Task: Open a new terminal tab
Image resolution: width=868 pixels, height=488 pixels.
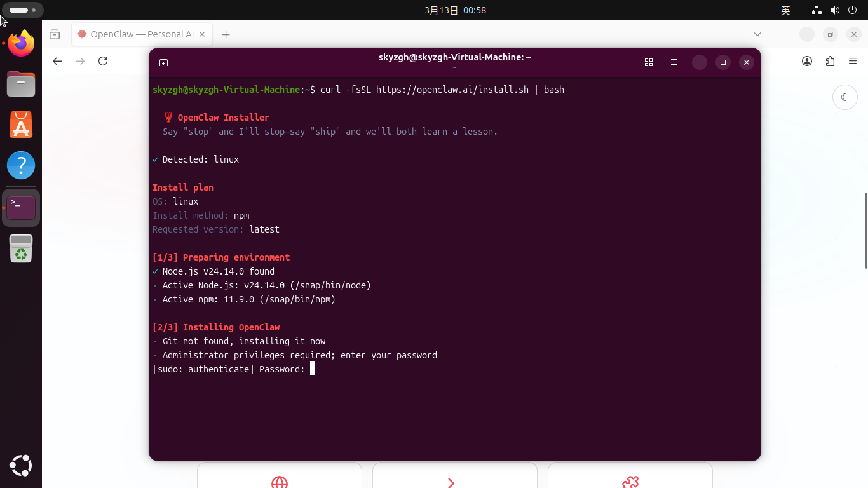Action: pyautogui.click(x=163, y=62)
